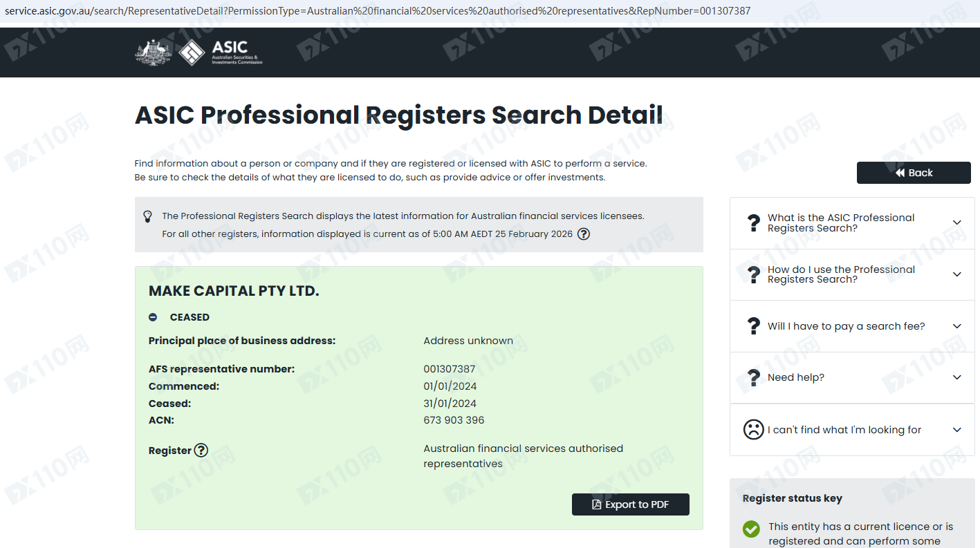This screenshot has height=548, width=980.
Task: Click the 'current as of 5:00 AM AEDT' line
Action: point(367,234)
